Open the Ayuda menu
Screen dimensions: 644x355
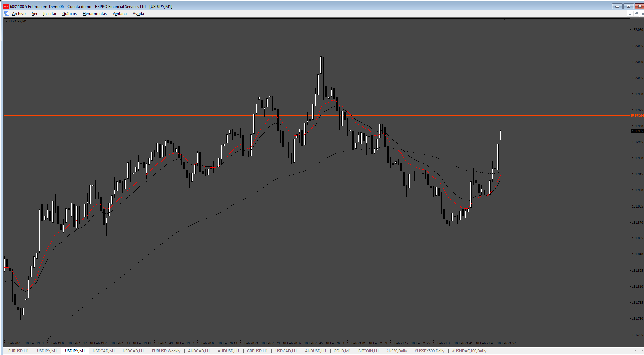(138, 14)
